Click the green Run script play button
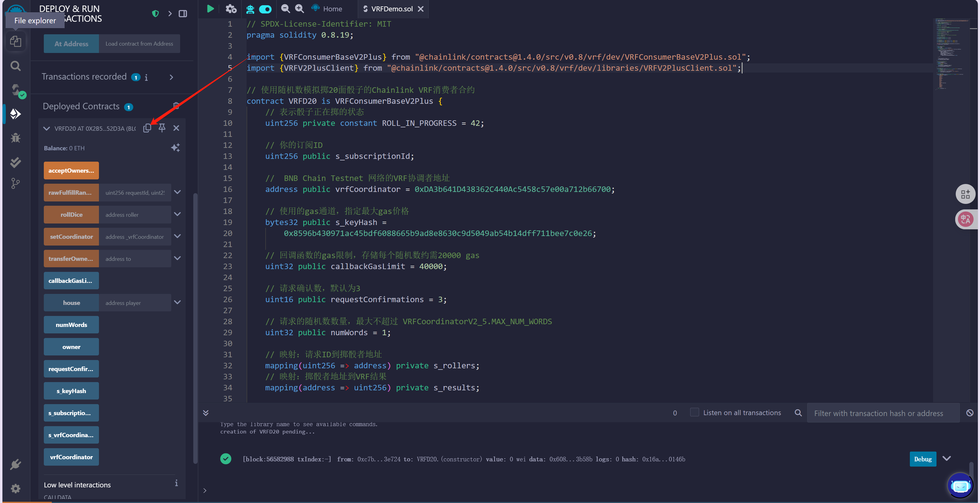The image size is (980, 503). pos(210,9)
